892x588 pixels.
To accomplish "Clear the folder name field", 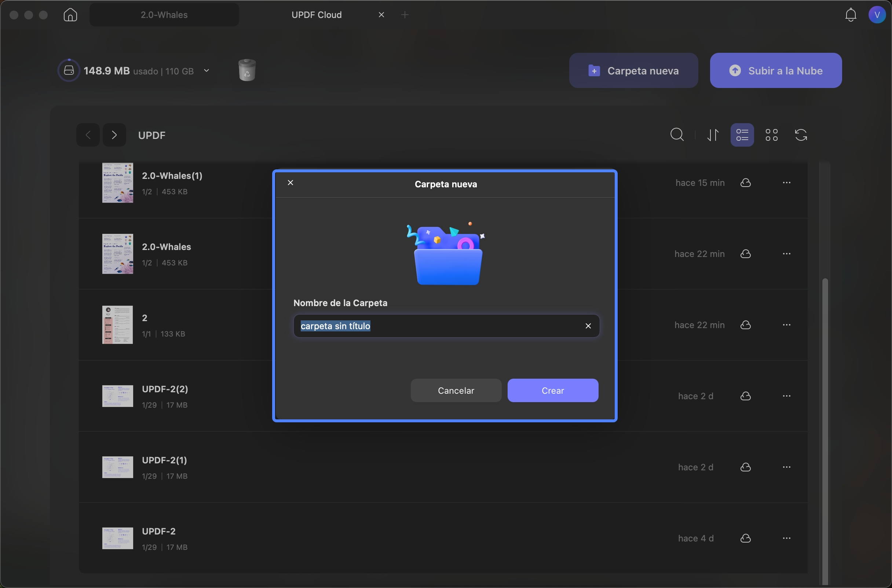I will coord(588,326).
